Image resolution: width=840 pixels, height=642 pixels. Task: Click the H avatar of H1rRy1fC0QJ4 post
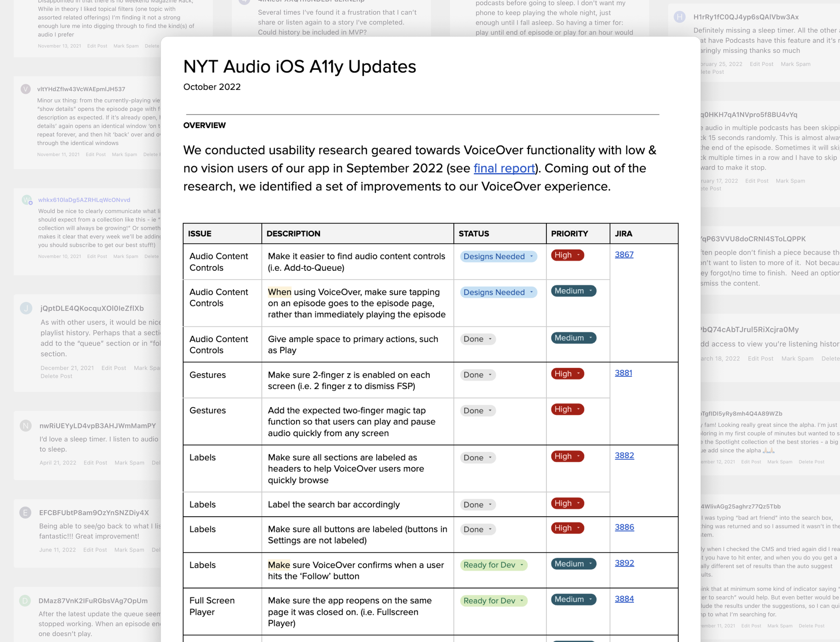tap(679, 17)
